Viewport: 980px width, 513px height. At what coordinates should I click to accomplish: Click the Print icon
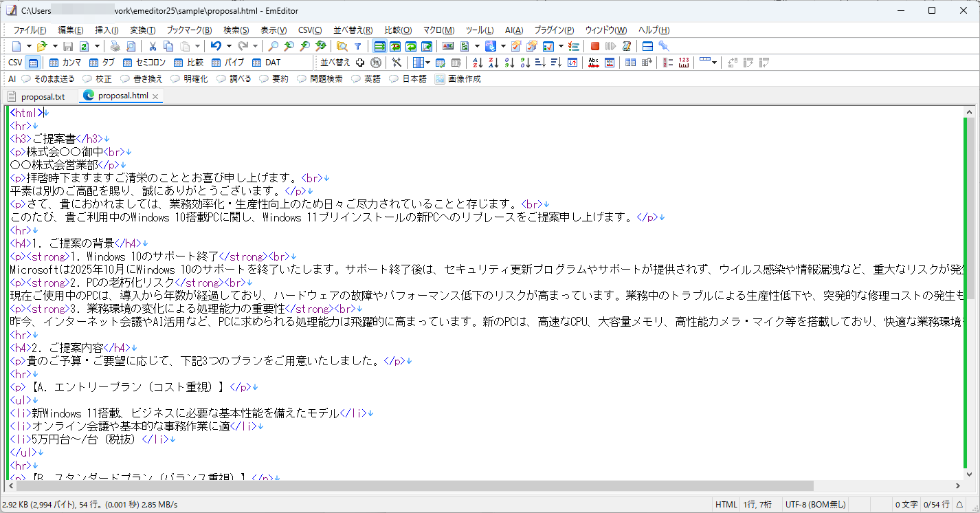coord(115,45)
